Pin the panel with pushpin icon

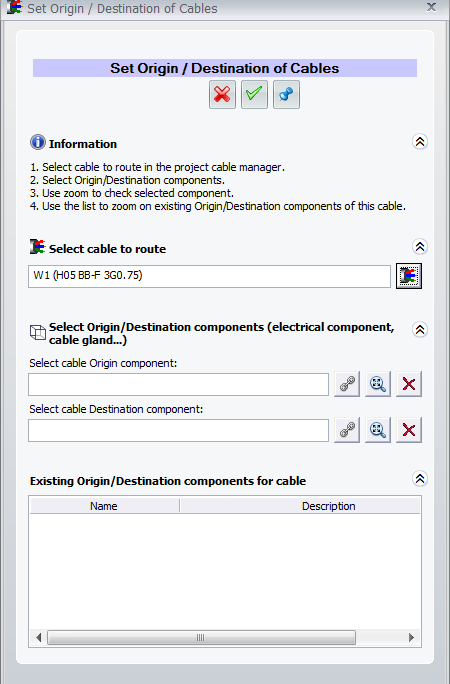click(286, 94)
